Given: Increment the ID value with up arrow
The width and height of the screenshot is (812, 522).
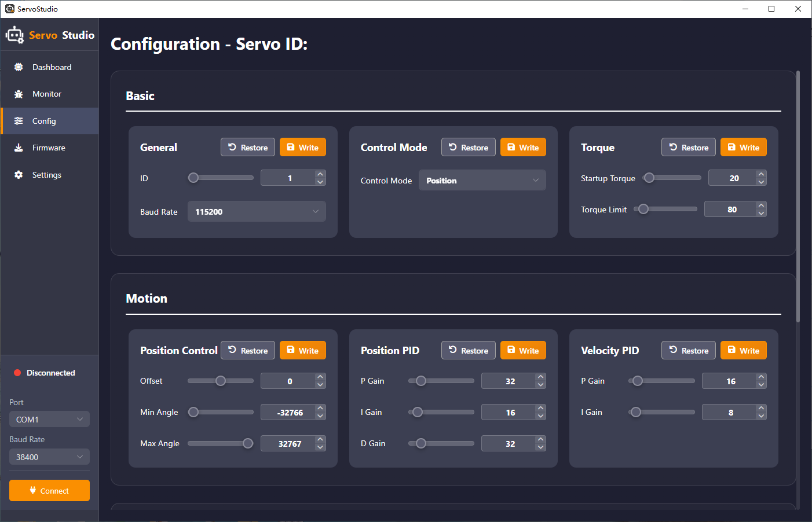Looking at the screenshot, I should (320, 174).
